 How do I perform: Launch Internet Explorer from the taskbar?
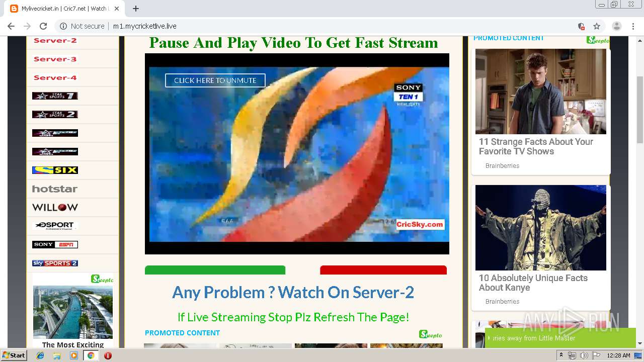(x=40, y=355)
